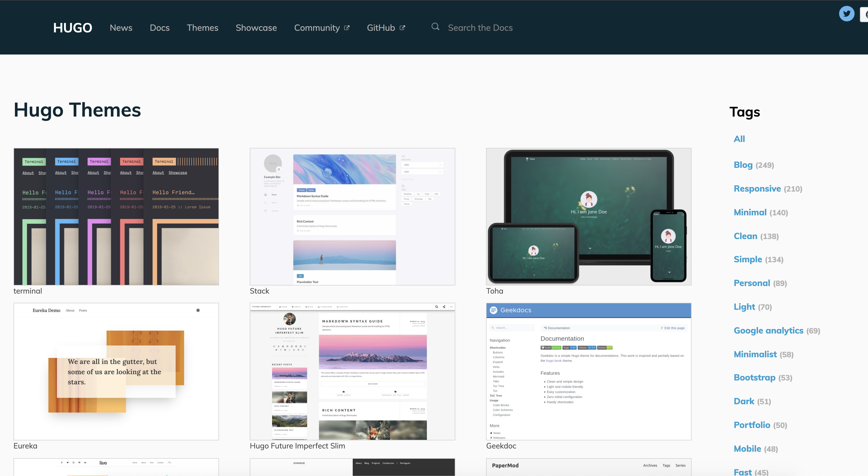Viewport: 868px width, 476px height.
Task: Open the Showcase menu item
Action: [256, 28]
